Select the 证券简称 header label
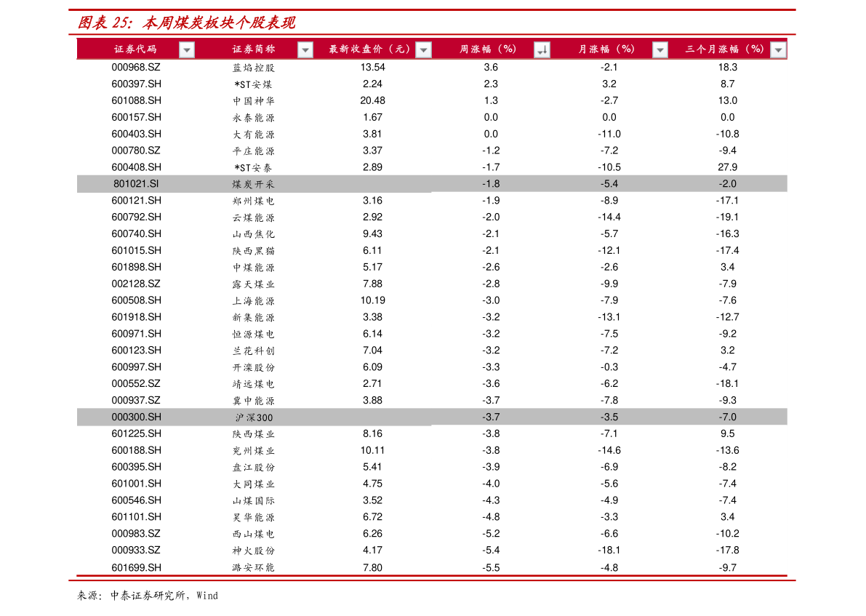 tap(254, 49)
